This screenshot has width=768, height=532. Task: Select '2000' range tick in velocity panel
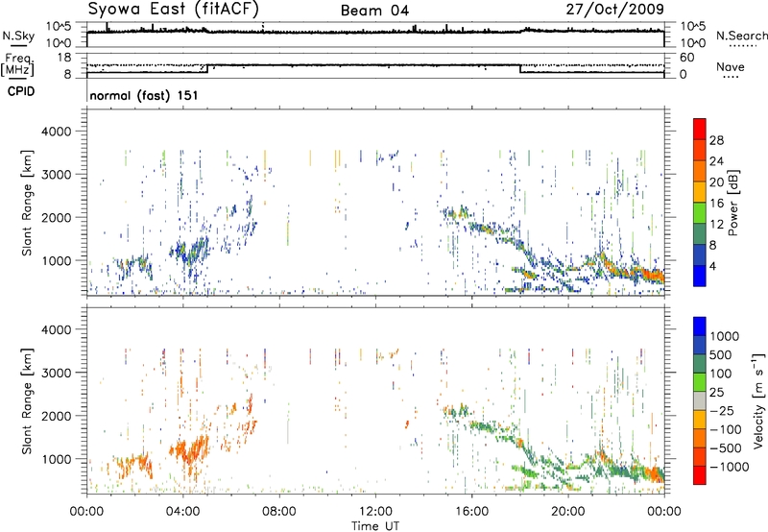(x=57, y=416)
